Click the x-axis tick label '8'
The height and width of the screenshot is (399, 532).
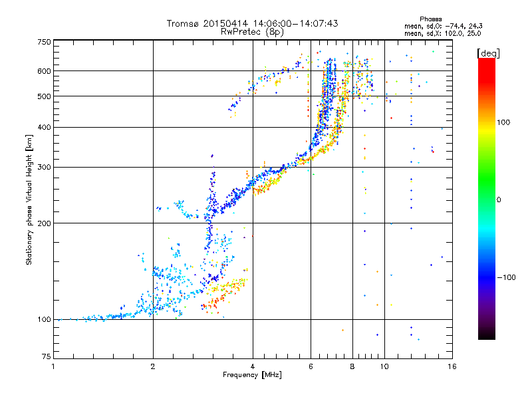pos(352,366)
